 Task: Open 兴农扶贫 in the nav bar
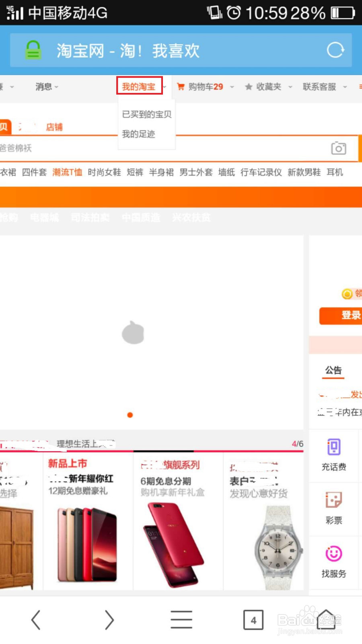tap(191, 218)
